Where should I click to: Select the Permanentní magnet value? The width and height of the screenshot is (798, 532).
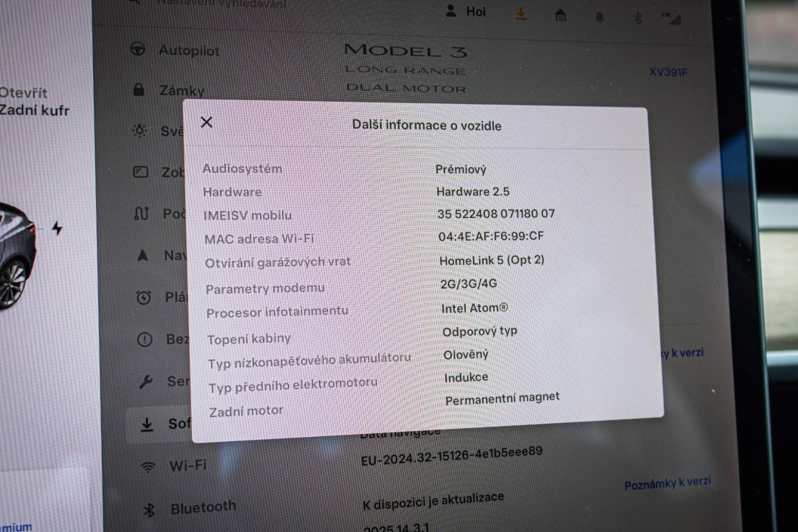(502, 399)
